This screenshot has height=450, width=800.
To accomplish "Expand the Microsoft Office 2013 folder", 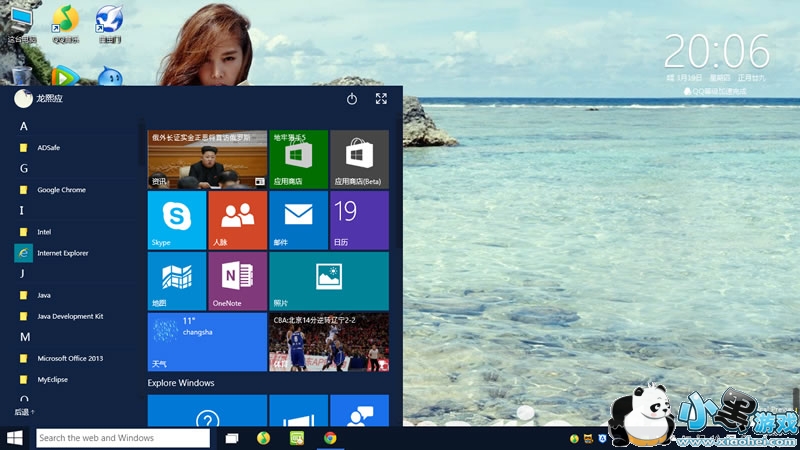I will pyautogui.click(x=70, y=358).
